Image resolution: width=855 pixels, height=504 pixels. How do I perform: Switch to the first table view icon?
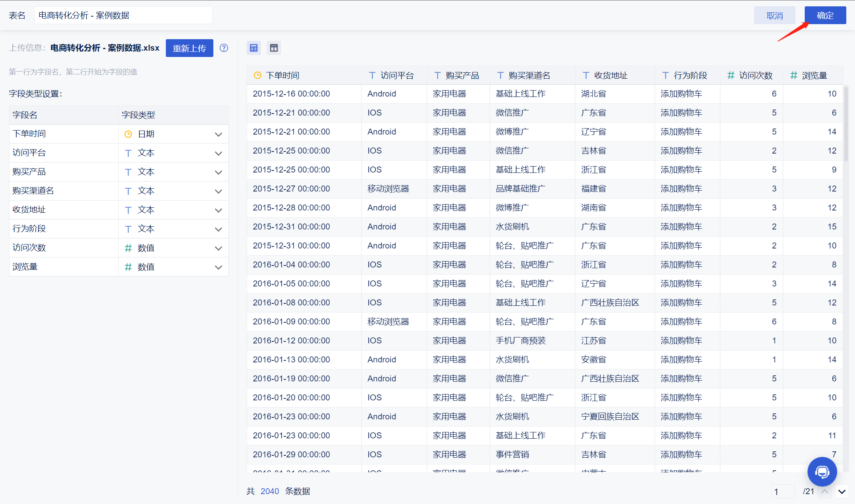pyautogui.click(x=254, y=48)
